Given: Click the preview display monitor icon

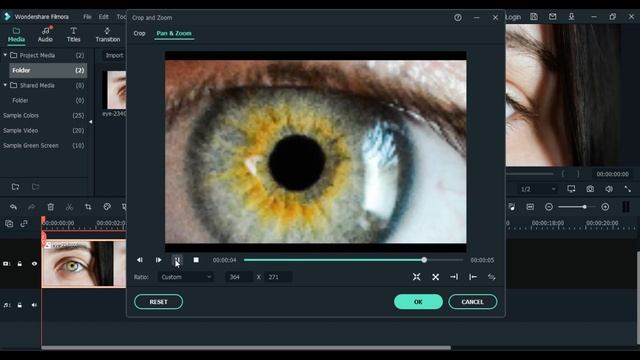Looking at the screenshot, I should tap(571, 189).
